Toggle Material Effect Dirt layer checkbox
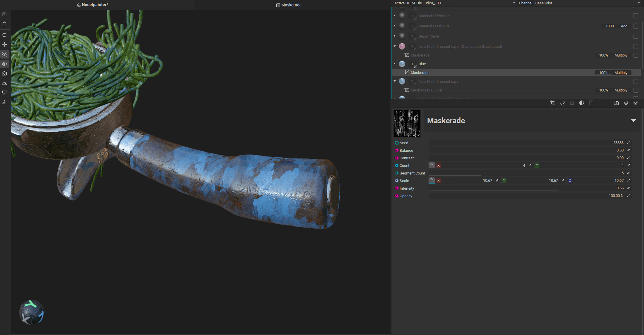 pyautogui.click(x=636, y=16)
